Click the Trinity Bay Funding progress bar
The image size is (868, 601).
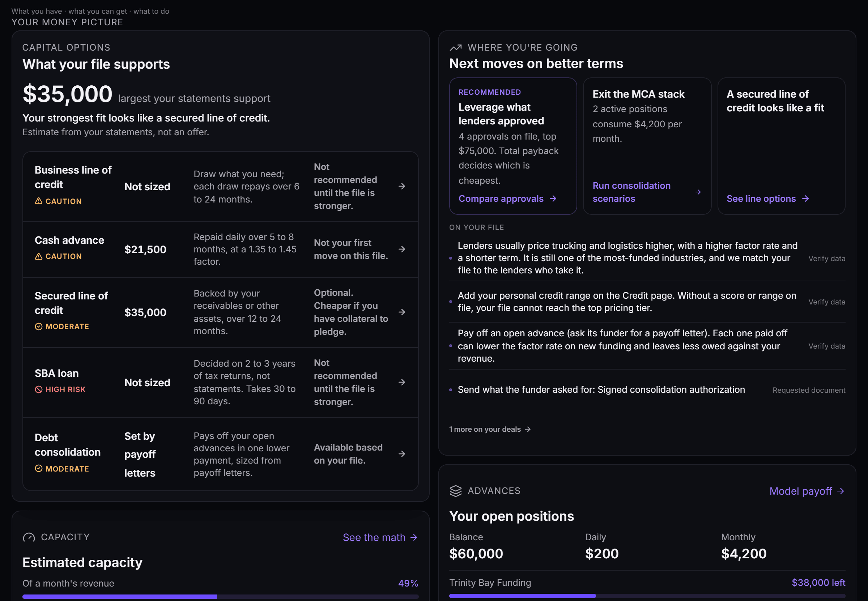647,596
